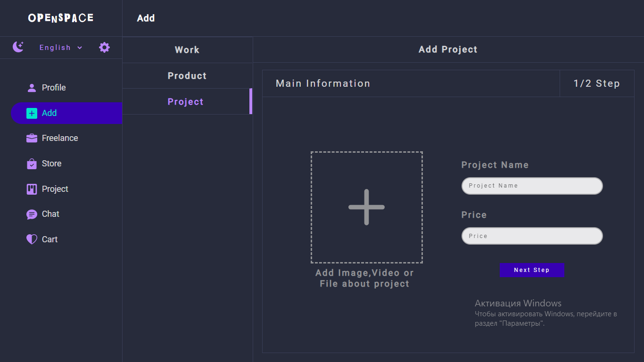Click the Profile person icon
644x362 pixels.
pyautogui.click(x=32, y=88)
